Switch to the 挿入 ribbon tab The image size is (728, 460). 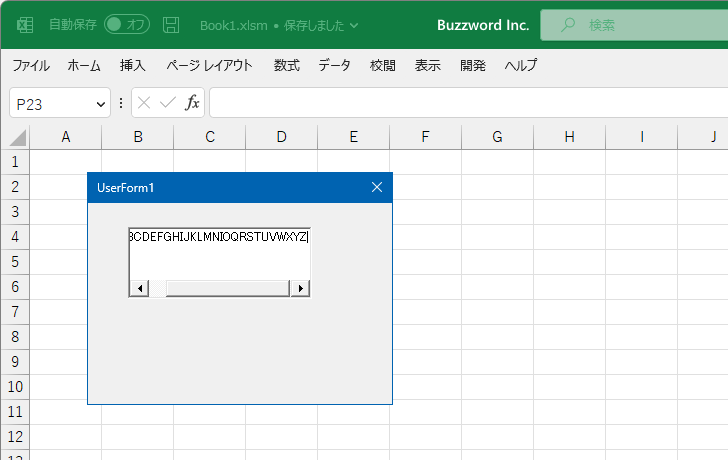pos(133,66)
